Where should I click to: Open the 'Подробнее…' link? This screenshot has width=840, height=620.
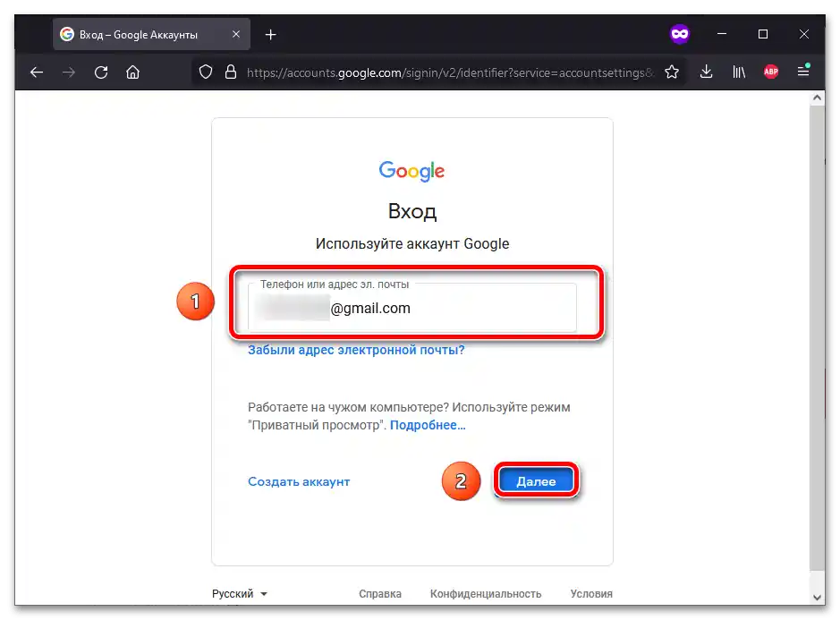point(428,425)
